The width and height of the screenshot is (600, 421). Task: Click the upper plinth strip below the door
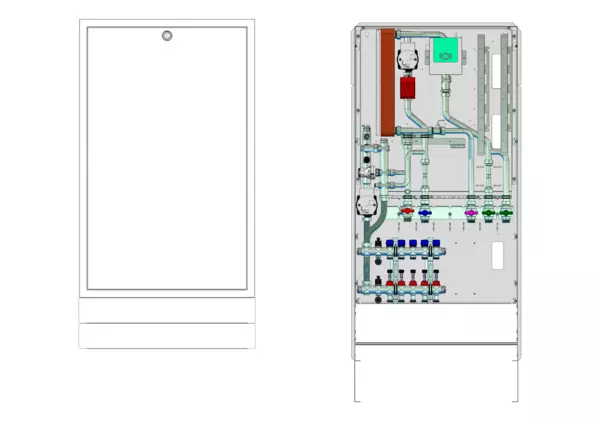coord(165,311)
